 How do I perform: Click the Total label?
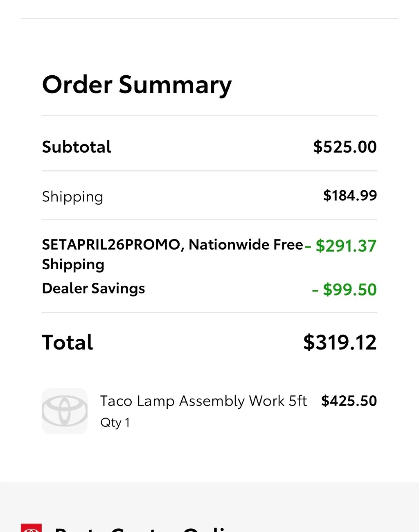68,343
